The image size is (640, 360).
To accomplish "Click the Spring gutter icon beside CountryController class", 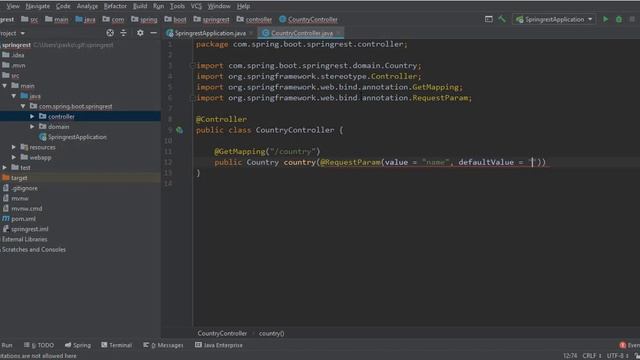I will [179, 130].
